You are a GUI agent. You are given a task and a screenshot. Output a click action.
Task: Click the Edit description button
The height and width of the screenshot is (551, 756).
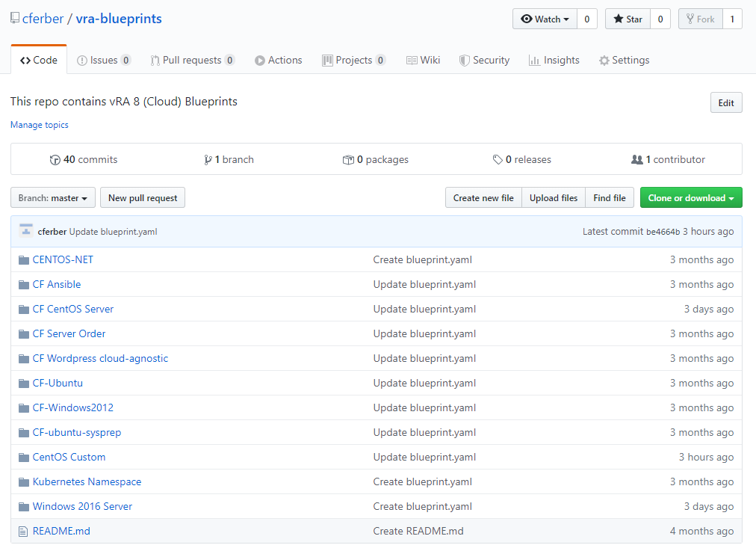[x=726, y=102]
